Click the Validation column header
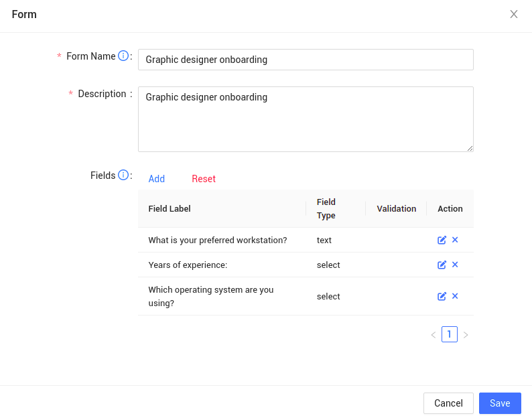 point(396,208)
